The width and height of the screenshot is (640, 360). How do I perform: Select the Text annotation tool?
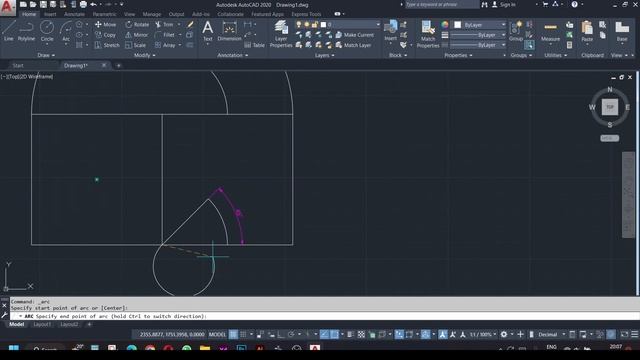click(208, 31)
